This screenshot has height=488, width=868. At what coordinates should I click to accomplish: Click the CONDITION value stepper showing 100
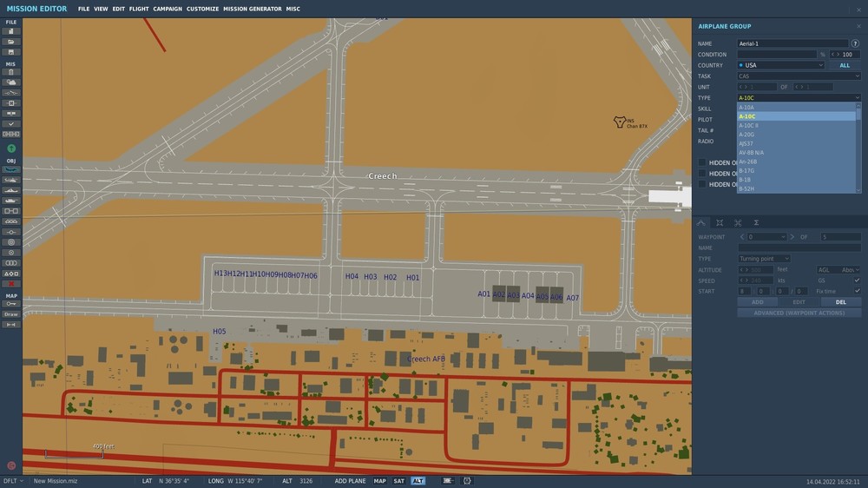point(845,55)
